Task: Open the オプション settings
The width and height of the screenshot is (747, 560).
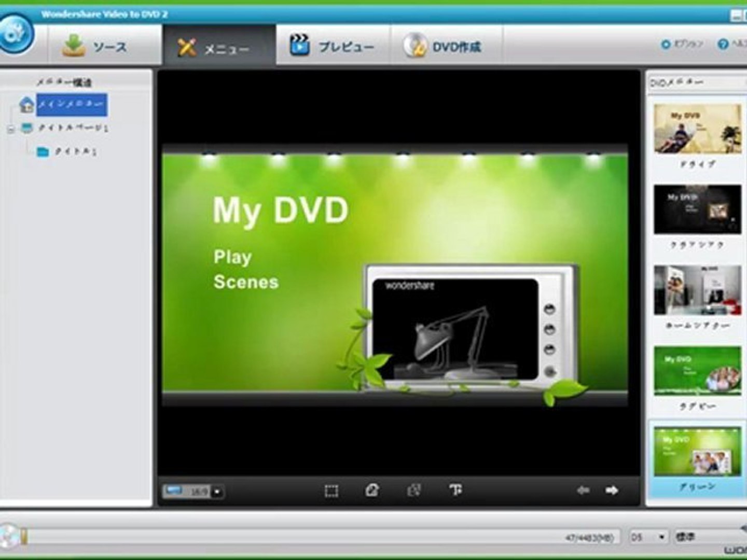Action: coord(683,44)
